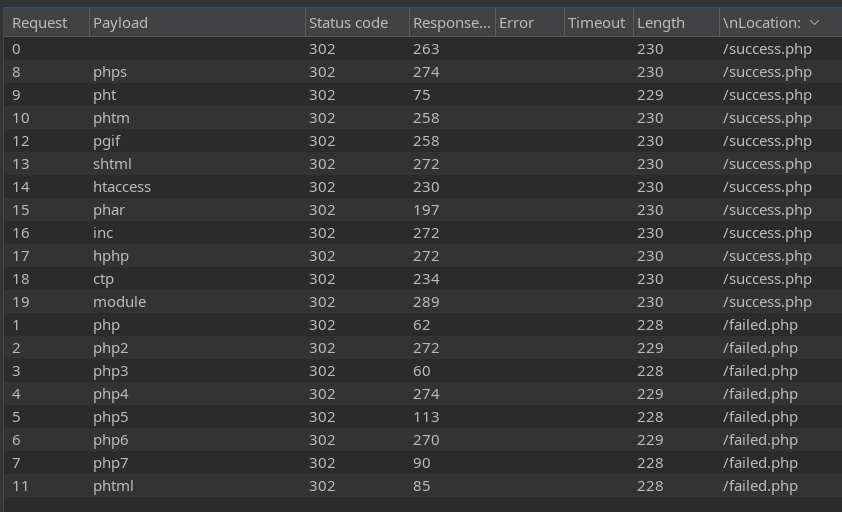
Task: Select the request row with payload phps
Action: point(423,72)
